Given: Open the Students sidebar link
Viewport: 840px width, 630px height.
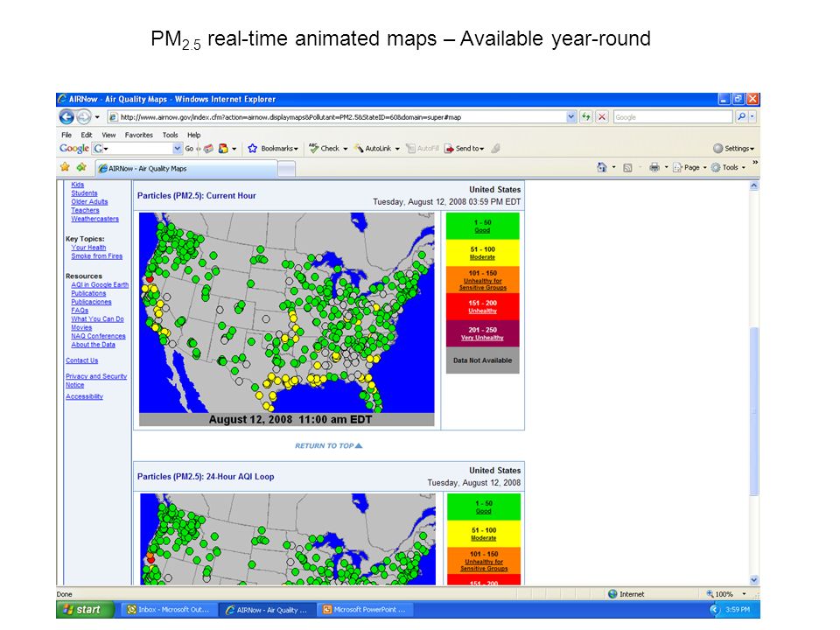Looking at the screenshot, I should [84, 193].
